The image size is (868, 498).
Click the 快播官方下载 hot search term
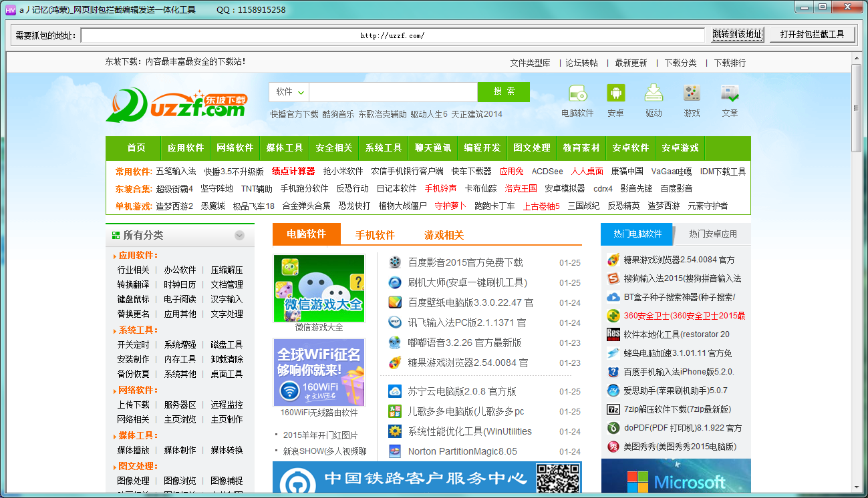[294, 114]
